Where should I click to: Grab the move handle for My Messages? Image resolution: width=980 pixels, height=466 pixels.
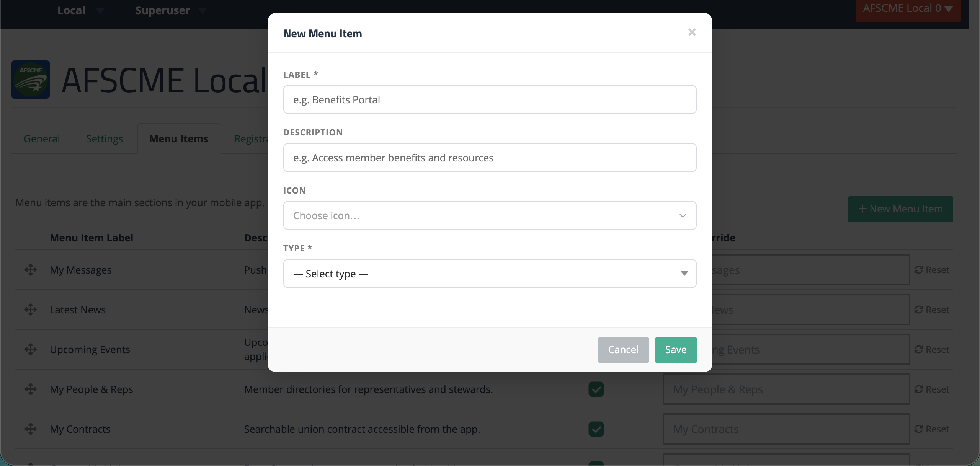tap(31, 270)
